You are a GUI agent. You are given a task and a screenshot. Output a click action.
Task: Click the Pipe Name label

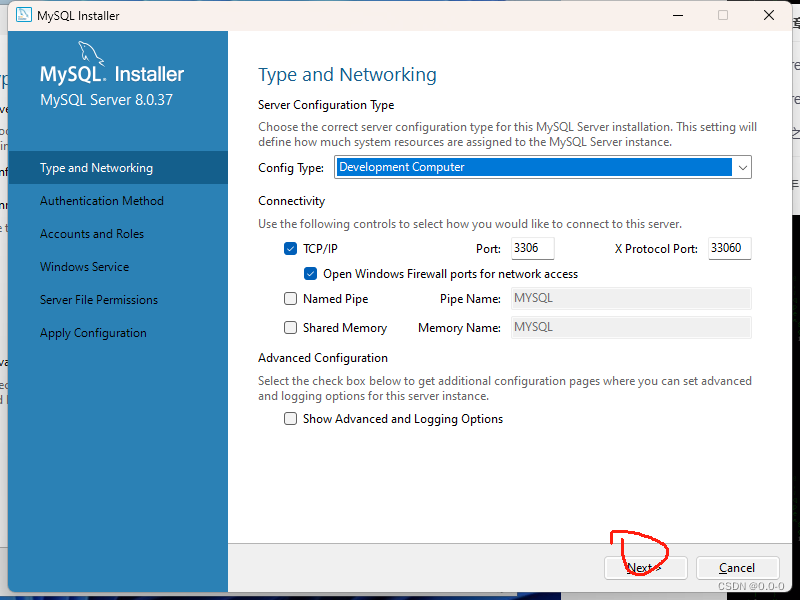coord(470,299)
